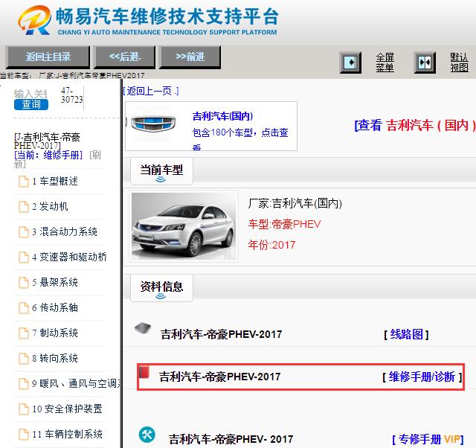The height and width of the screenshot is (448, 476).
Task: Click the 当前: 维修手册 link
Action: click(x=48, y=155)
